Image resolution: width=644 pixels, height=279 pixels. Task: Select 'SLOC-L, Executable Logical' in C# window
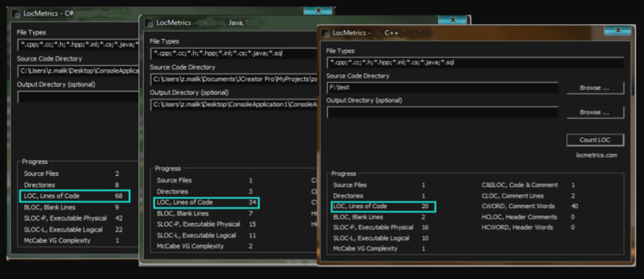63,230
